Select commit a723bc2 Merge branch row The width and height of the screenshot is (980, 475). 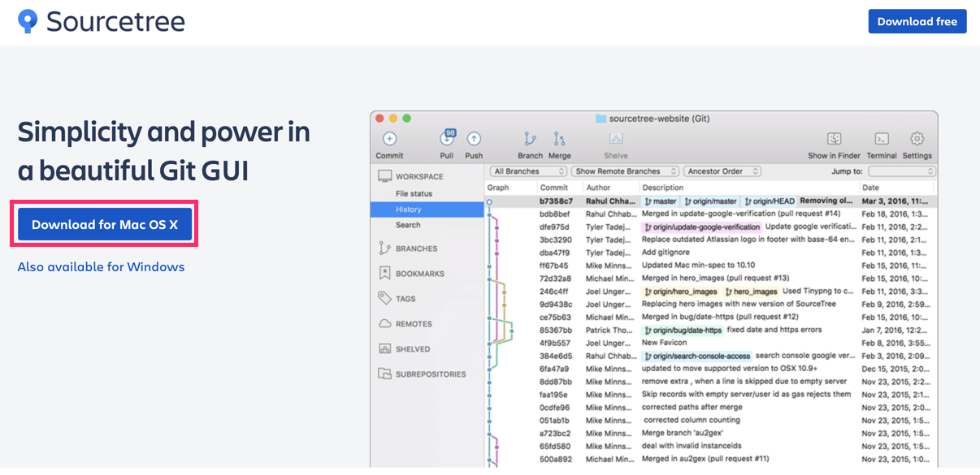(x=711, y=434)
